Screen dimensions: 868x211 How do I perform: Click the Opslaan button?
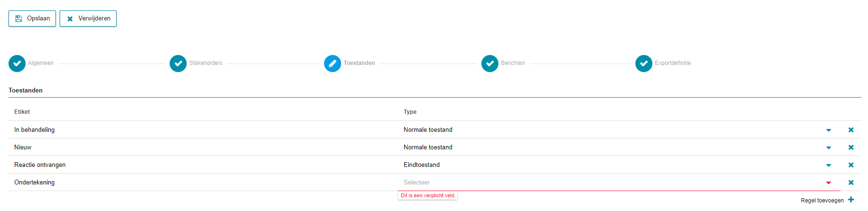(x=32, y=18)
